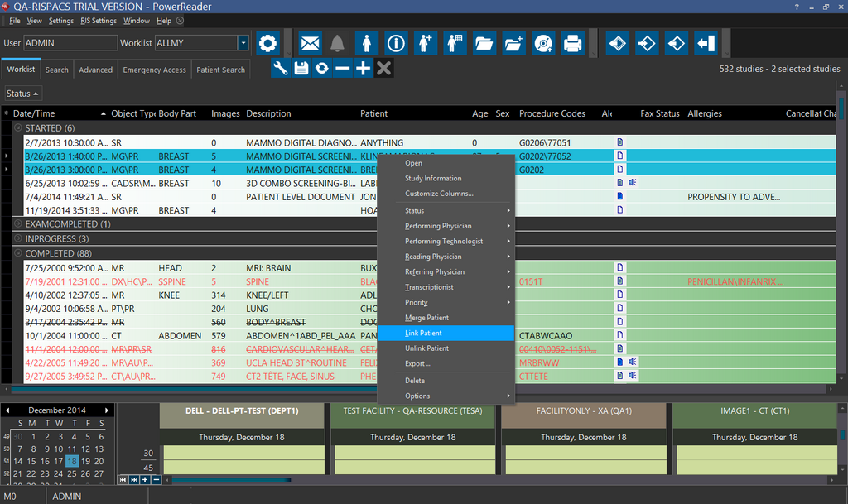Viewport: 848px width, 504px height.
Task: Click the Status grouping button
Action: [x=22, y=94]
